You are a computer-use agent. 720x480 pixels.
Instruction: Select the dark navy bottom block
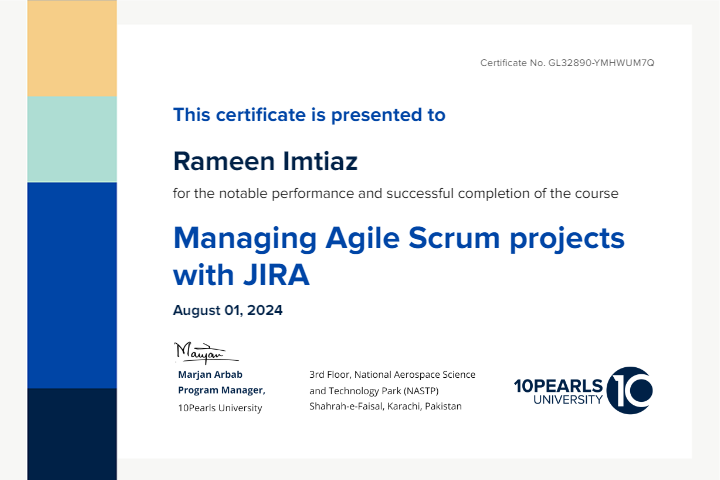coord(72,433)
